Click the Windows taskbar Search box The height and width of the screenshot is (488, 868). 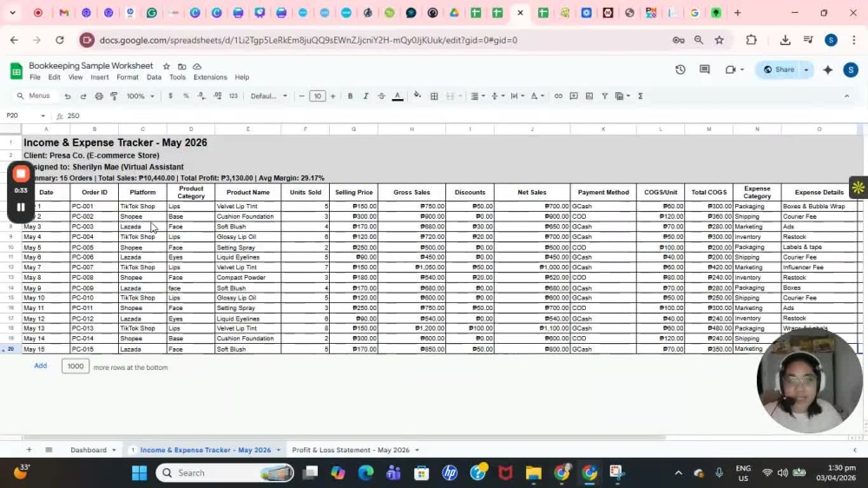coord(225,473)
